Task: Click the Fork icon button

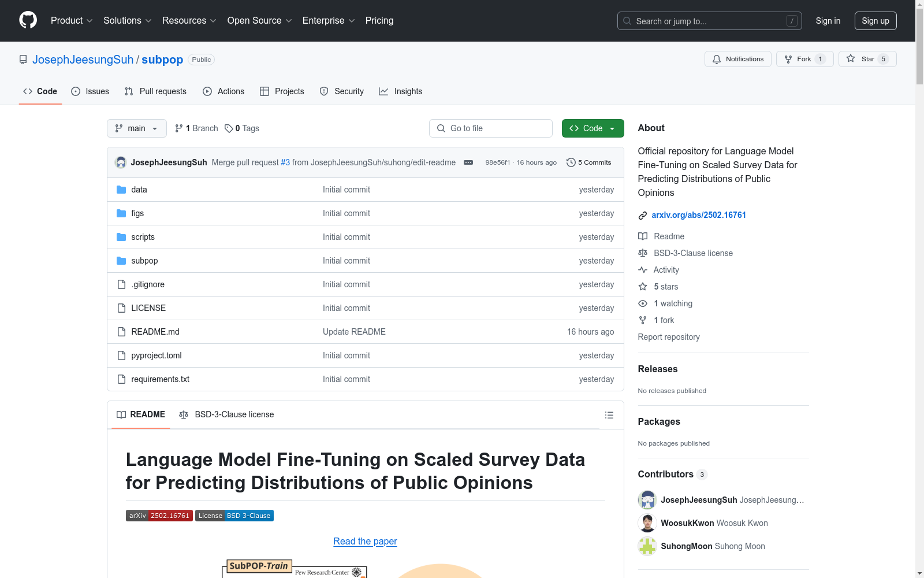Action: 788,59
